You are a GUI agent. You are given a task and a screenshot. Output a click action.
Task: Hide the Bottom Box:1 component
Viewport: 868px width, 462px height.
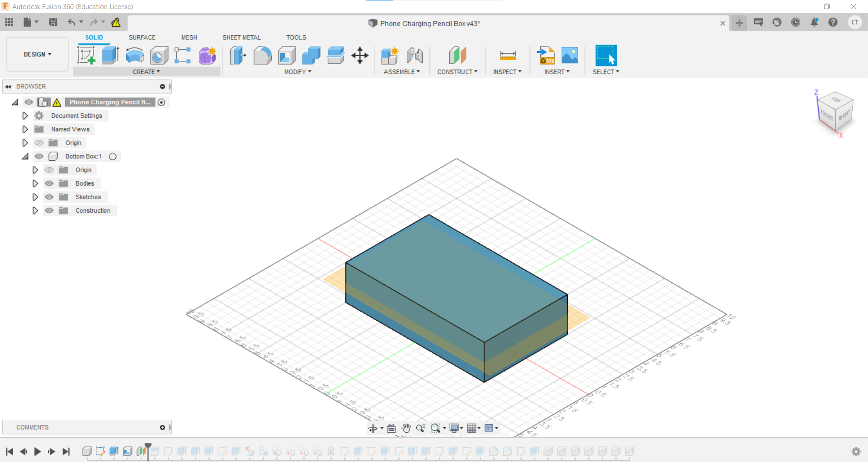click(39, 156)
